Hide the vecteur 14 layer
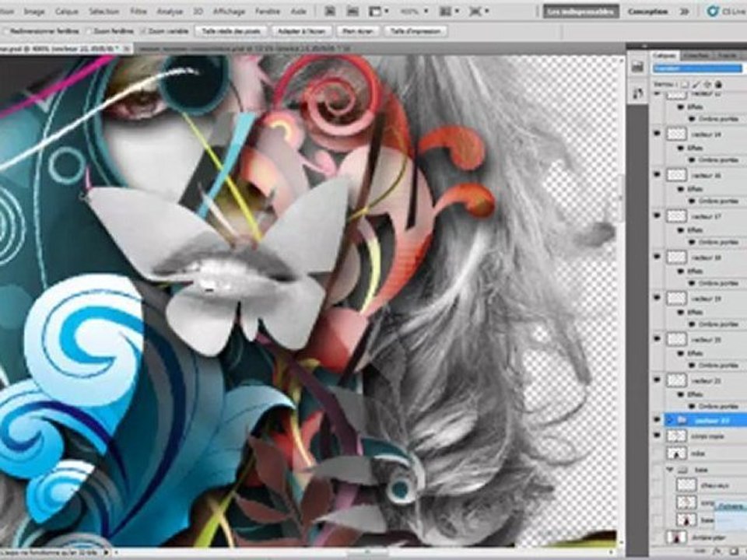The width and height of the screenshot is (747, 560). pos(658,134)
